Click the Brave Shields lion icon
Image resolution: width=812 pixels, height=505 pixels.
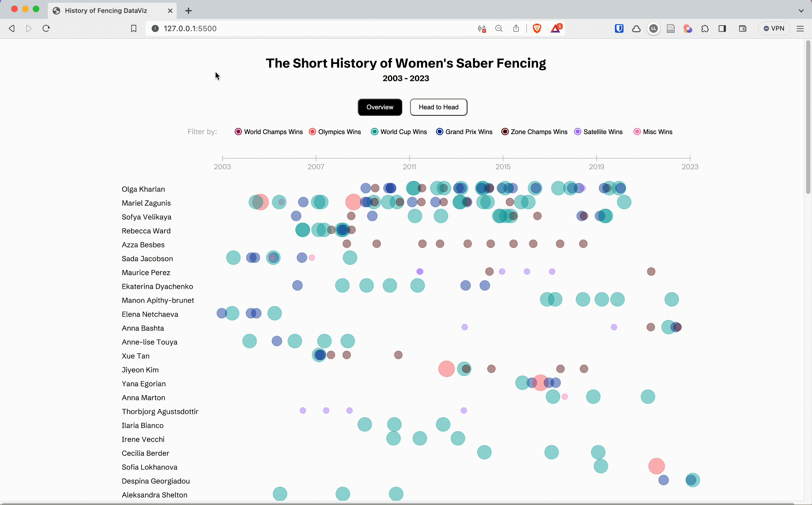click(x=537, y=28)
